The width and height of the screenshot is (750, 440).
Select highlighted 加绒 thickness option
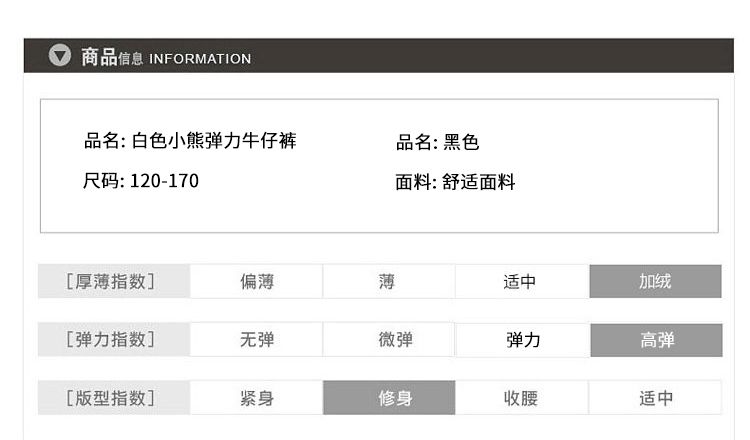pyautogui.click(x=655, y=282)
